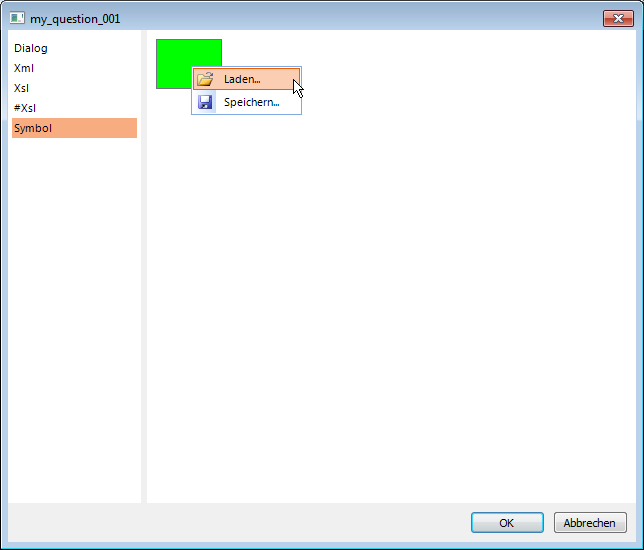
Task: Cancel via the Abbrechen button
Action: coord(590,522)
